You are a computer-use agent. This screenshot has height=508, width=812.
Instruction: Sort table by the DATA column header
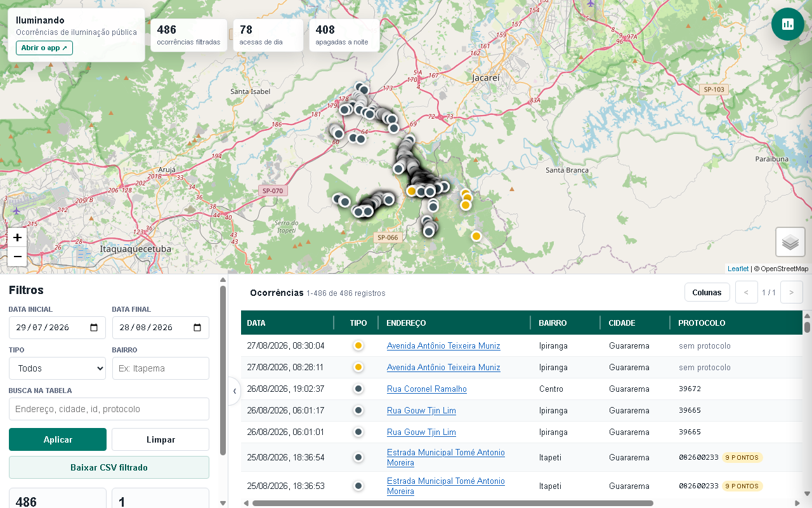(x=287, y=323)
